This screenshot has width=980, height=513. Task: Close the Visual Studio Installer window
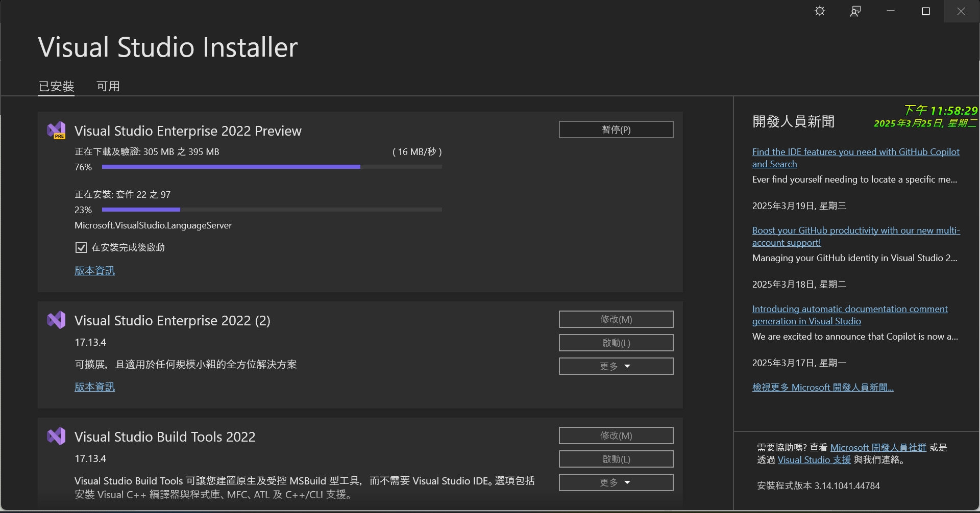click(961, 11)
